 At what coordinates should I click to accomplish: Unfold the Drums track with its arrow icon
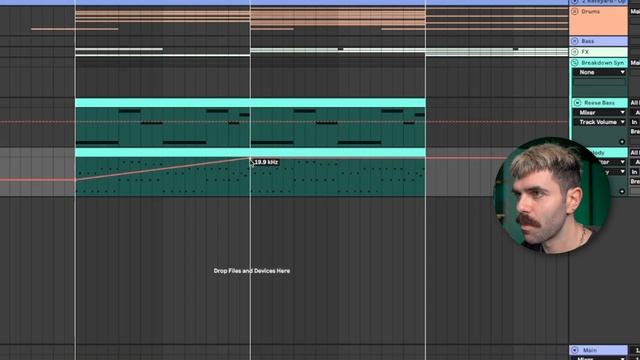[575, 11]
